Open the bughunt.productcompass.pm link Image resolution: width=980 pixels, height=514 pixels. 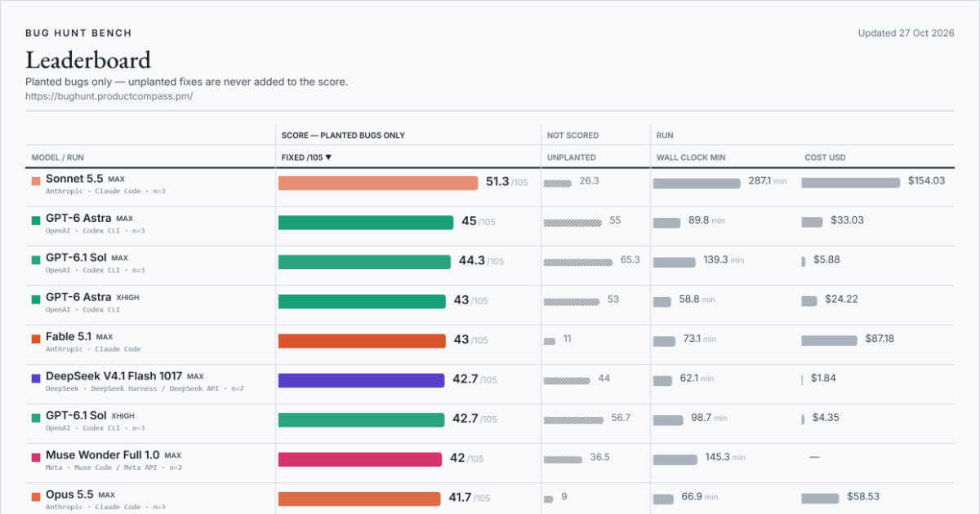(x=109, y=96)
